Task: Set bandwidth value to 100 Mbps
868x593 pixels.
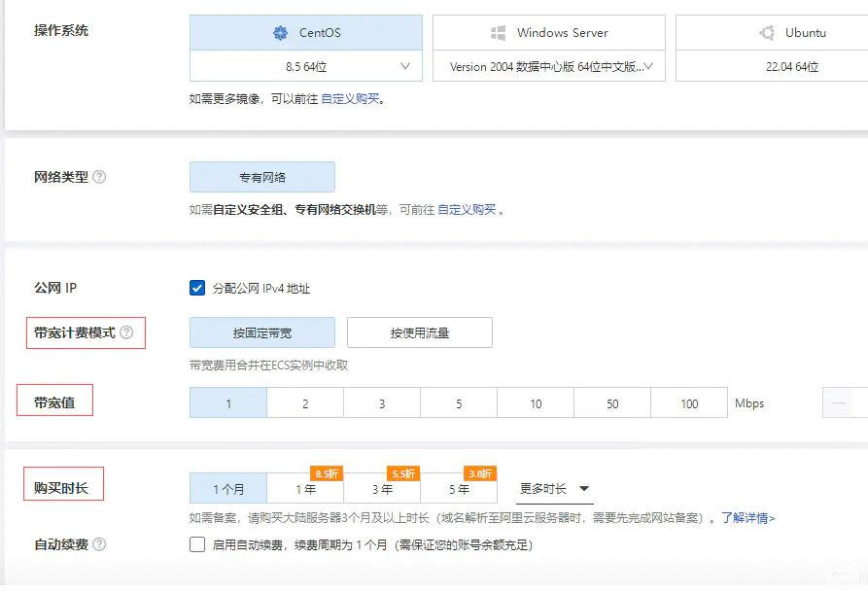Action: coord(689,403)
